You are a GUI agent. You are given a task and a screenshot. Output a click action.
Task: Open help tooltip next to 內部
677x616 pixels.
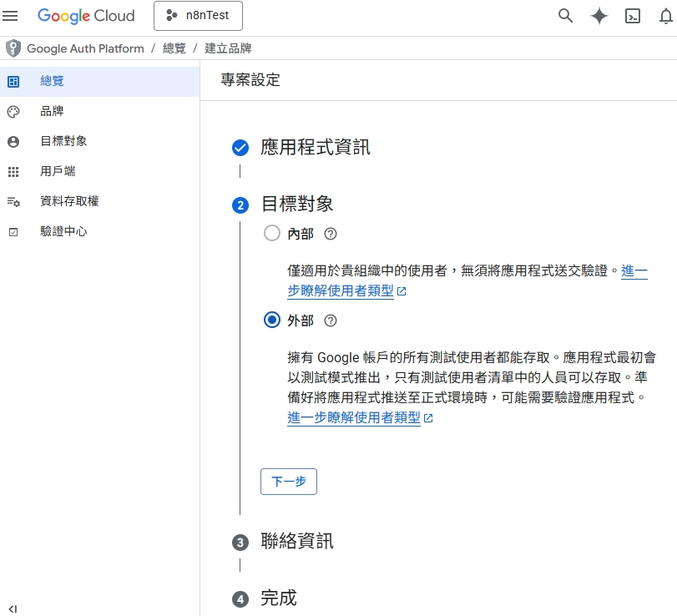[331, 234]
